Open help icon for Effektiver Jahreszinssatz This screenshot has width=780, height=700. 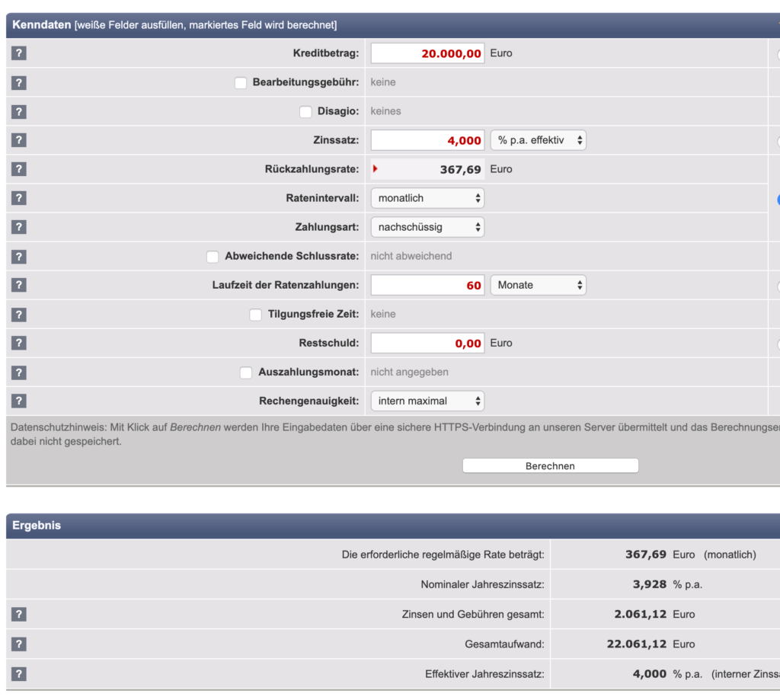19,674
